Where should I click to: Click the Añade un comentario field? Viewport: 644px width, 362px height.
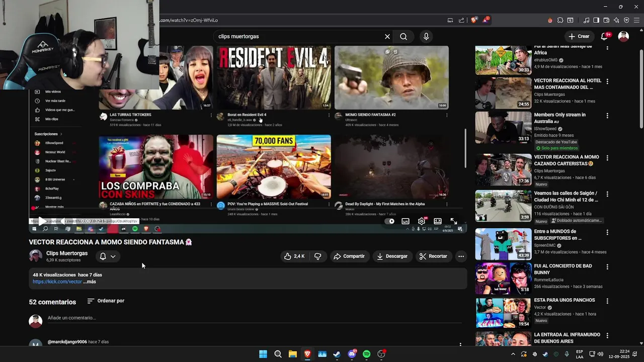point(255,318)
